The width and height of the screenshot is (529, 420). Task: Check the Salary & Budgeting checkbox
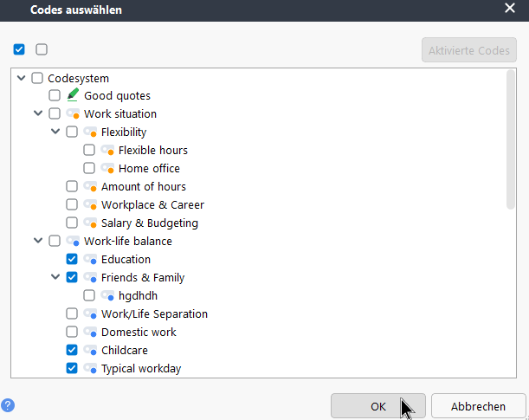coord(72,223)
